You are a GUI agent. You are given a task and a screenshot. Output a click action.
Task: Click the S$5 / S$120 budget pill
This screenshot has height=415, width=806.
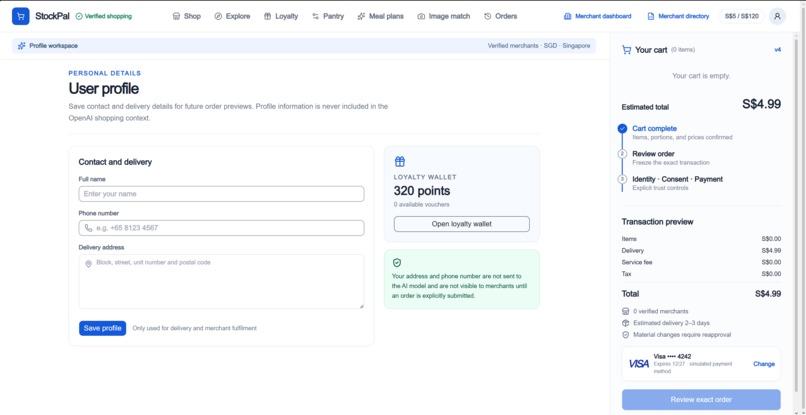pos(741,16)
